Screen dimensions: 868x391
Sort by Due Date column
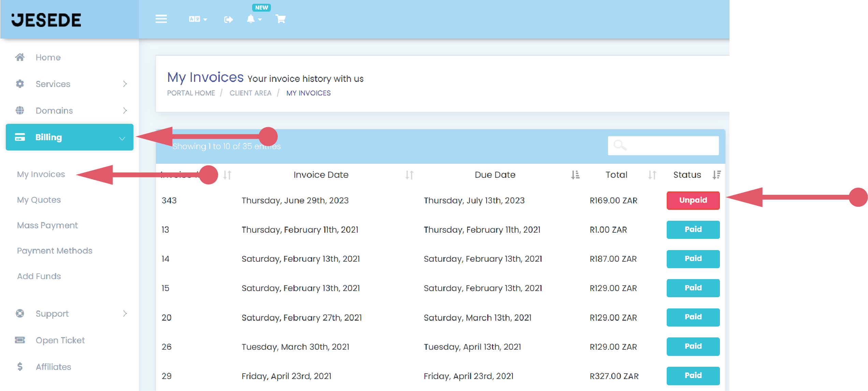[495, 175]
